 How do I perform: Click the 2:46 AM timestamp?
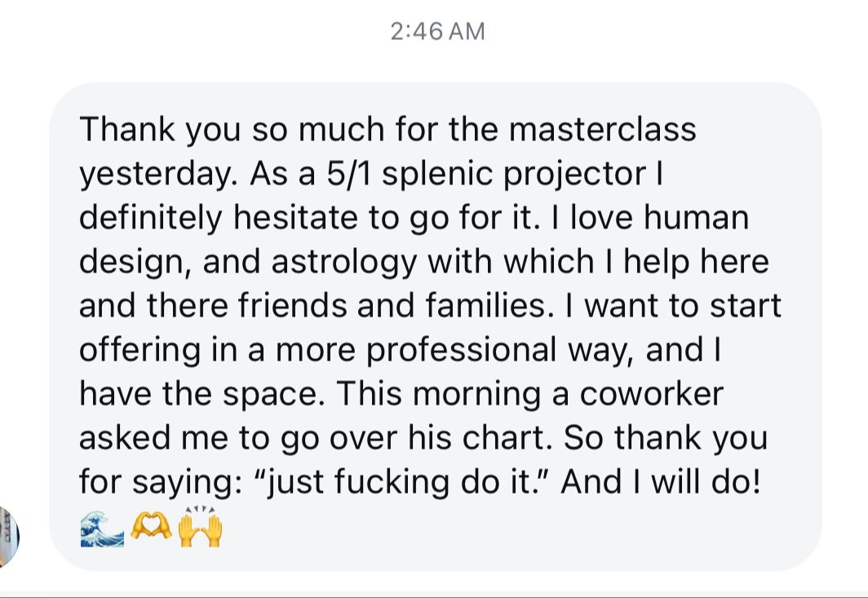(x=437, y=32)
